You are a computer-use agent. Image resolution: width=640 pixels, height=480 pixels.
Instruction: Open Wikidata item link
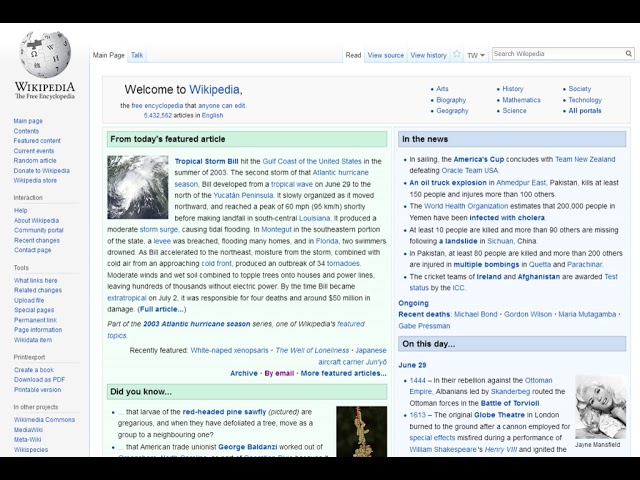coord(33,340)
